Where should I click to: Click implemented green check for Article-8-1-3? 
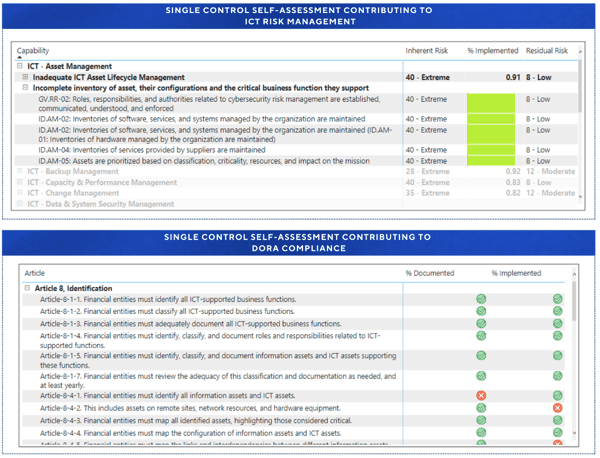pyautogui.click(x=558, y=324)
